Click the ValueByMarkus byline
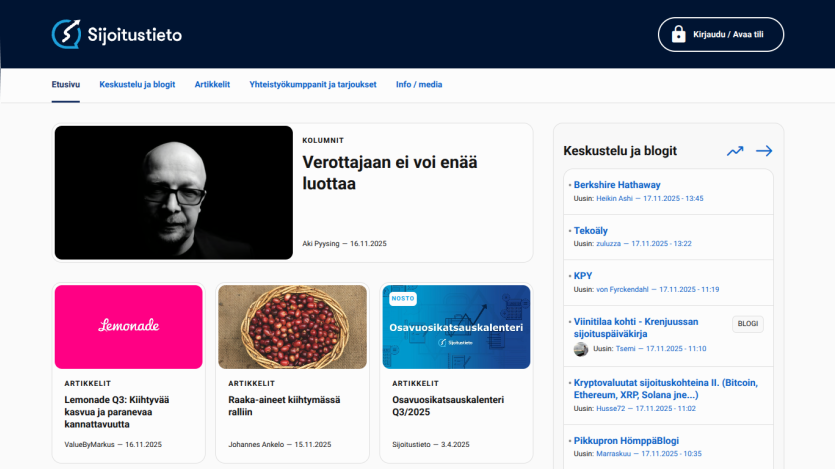 (89, 445)
